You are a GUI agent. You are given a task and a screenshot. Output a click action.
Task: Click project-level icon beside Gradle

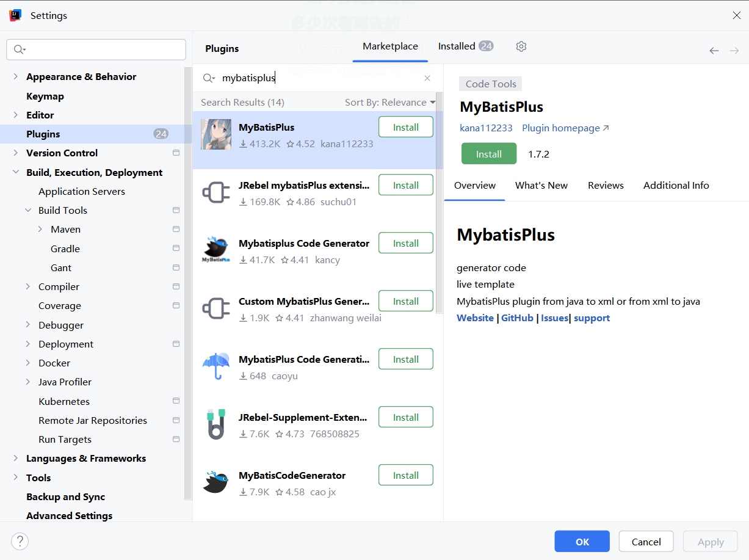tap(176, 249)
